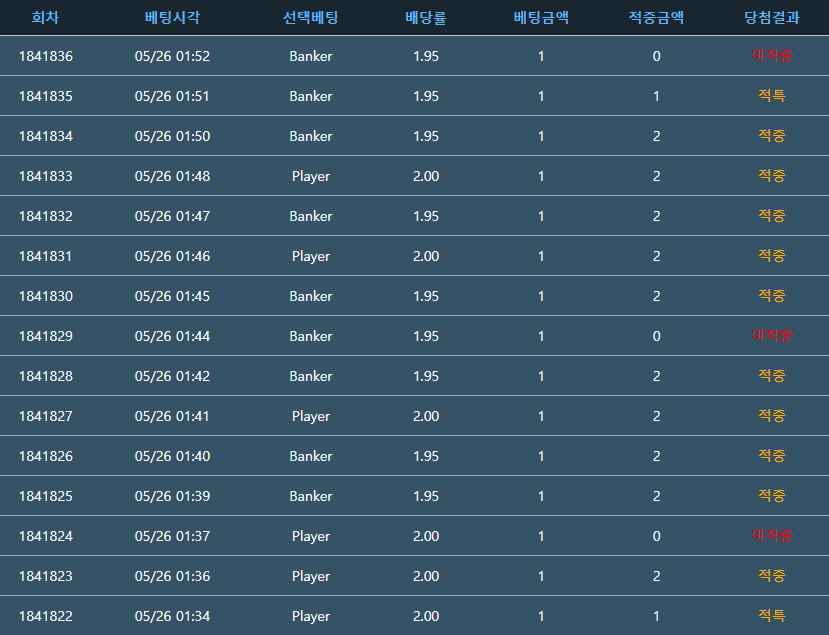
Task: Click the 미적중 result of round 1841824
Action: point(772,536)
